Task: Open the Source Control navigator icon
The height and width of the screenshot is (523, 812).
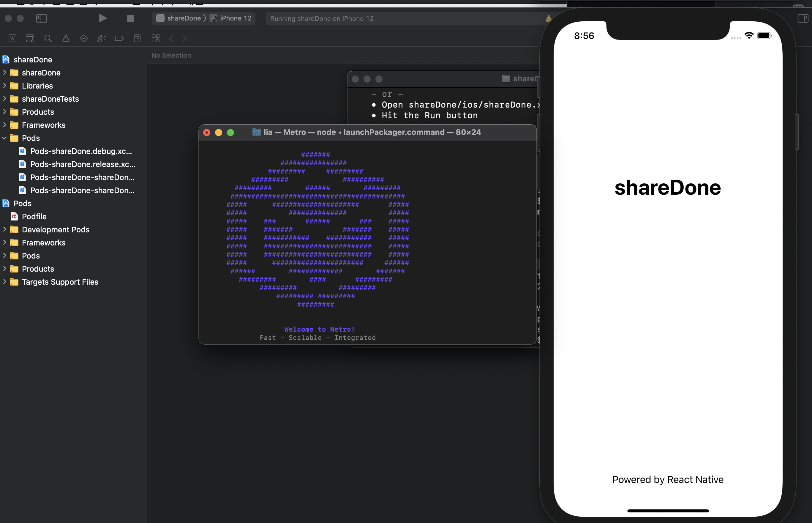Action: pyautogui.click(x=12, y=38)
